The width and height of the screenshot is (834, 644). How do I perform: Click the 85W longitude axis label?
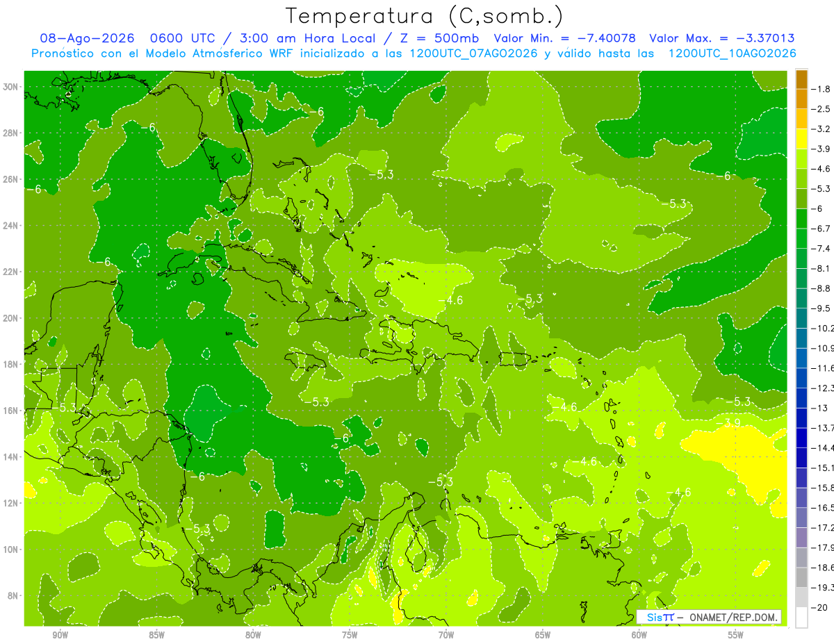[156, 635]
